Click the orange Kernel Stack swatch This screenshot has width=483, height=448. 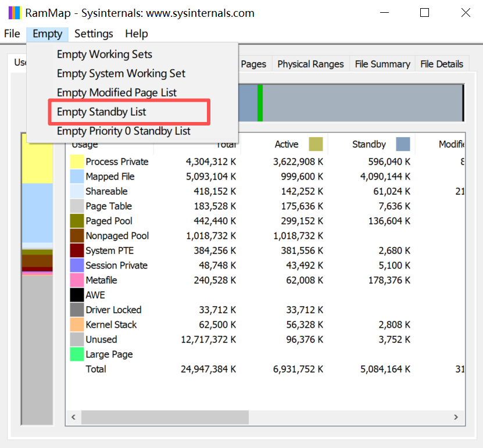(77, 325)
